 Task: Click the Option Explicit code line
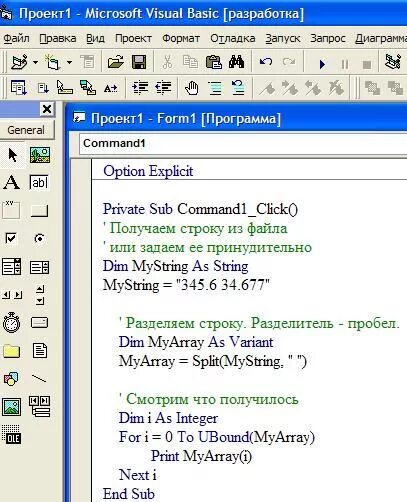(148, 171)
